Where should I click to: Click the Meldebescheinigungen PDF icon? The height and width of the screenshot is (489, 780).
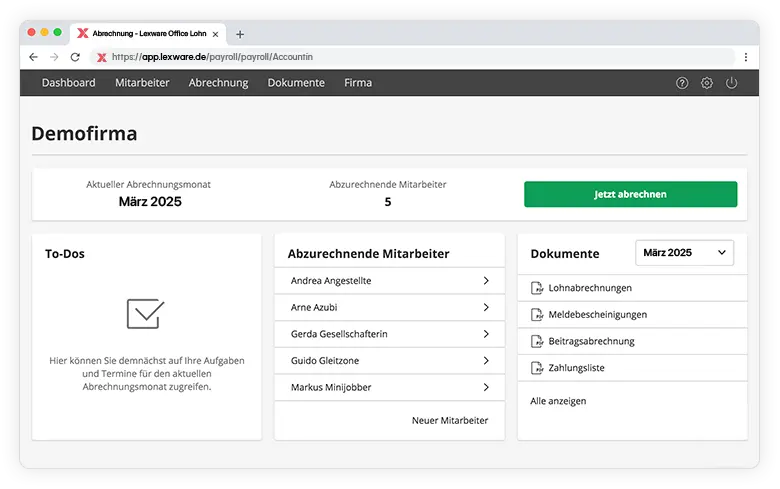[537, 315]
